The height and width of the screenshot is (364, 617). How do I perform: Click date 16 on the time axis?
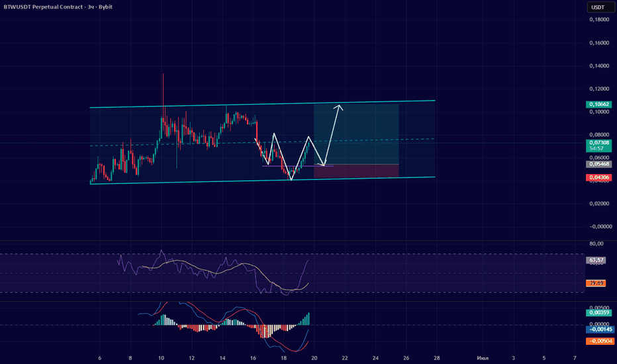[x=253, y=358]
